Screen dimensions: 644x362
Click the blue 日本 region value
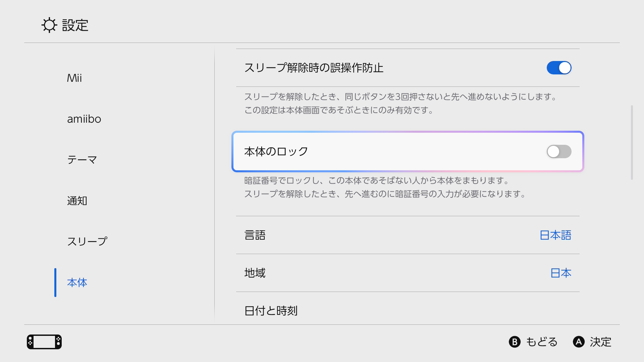[561, 273]
